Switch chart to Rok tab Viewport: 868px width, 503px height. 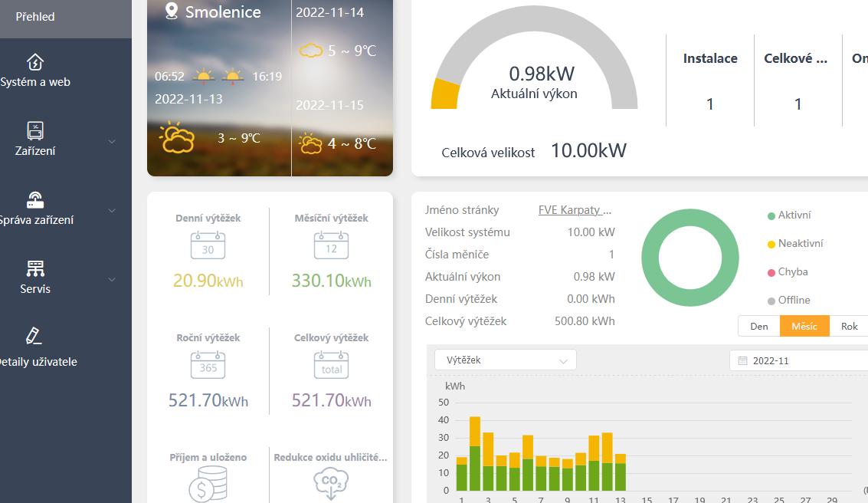(x=849, y=326)
